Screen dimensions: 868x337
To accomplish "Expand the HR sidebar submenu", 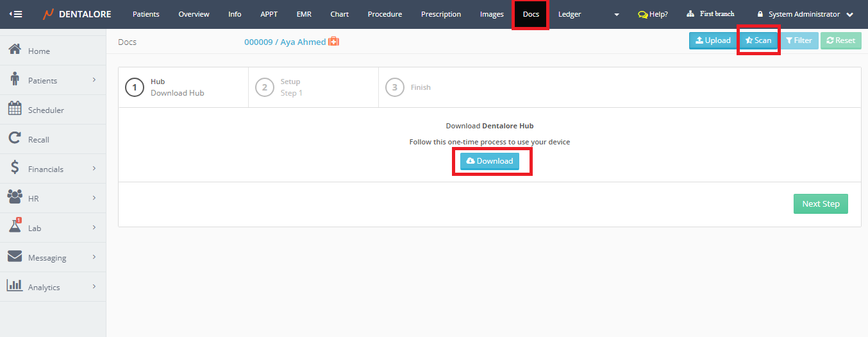I will (94, 198).
